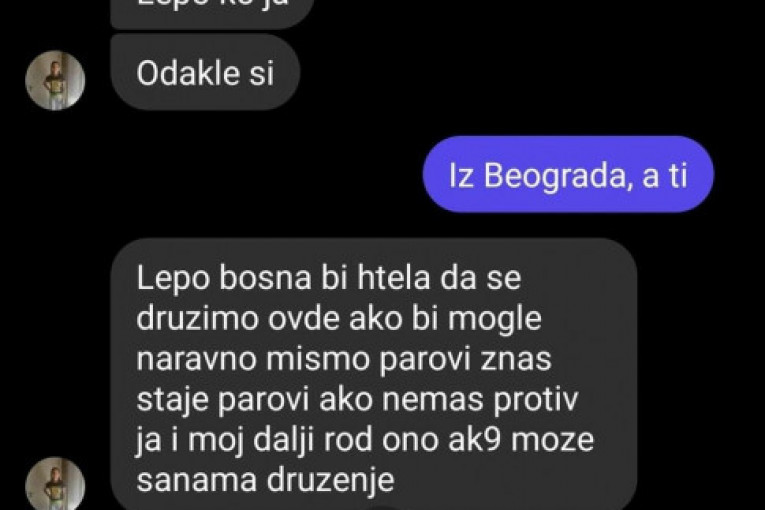Tap the line starting "Lepo bosna bi htela"

point(329,279)
